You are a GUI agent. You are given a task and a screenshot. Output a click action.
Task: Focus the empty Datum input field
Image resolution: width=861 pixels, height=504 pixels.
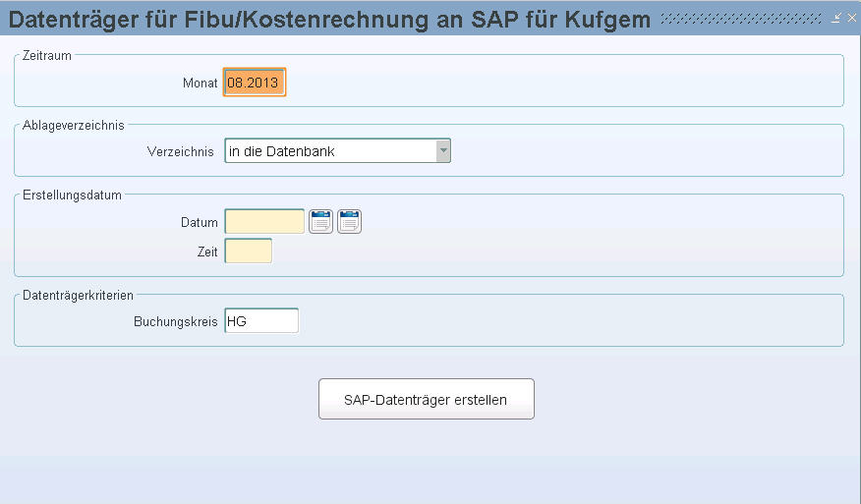tap(264, 222)
